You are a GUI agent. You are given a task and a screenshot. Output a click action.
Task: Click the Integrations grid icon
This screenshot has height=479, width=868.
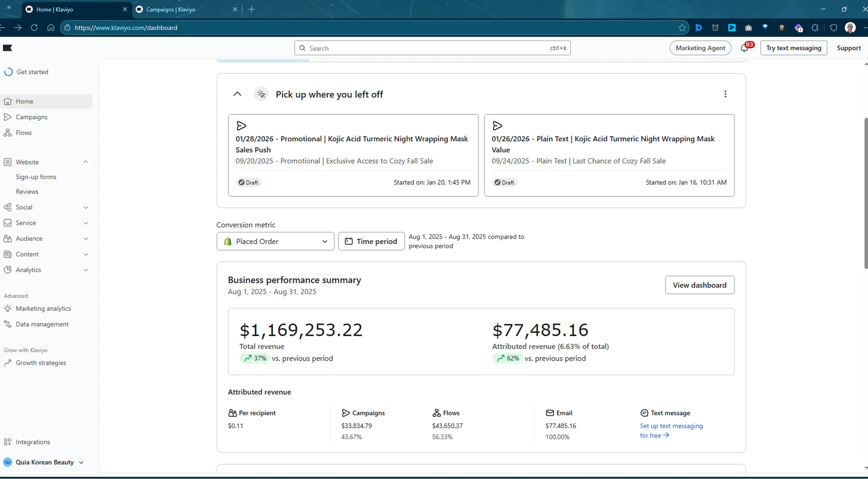[8, 442]
